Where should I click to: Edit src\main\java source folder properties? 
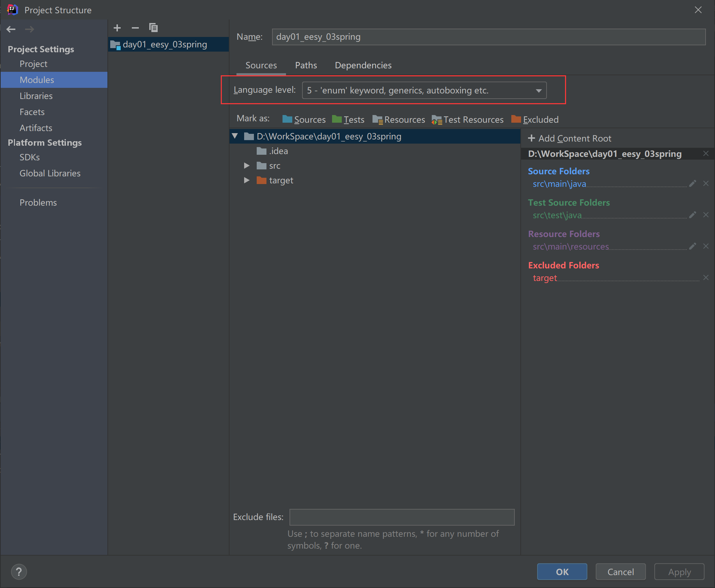coord(693,183)
